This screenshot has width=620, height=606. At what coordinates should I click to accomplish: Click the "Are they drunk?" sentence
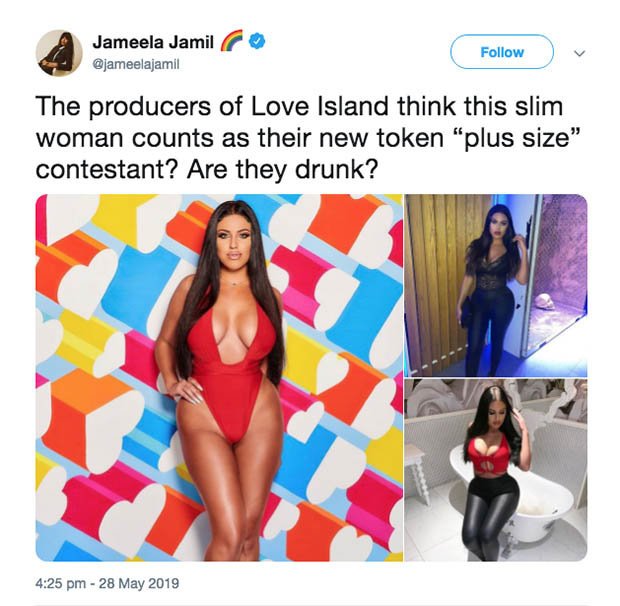[283, 170]
